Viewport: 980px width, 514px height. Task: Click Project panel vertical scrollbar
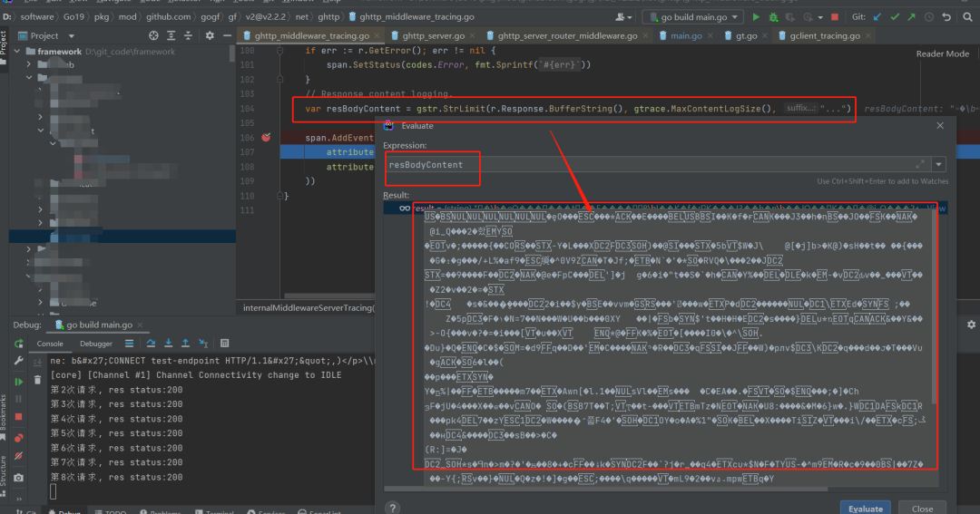coord(232,55)
